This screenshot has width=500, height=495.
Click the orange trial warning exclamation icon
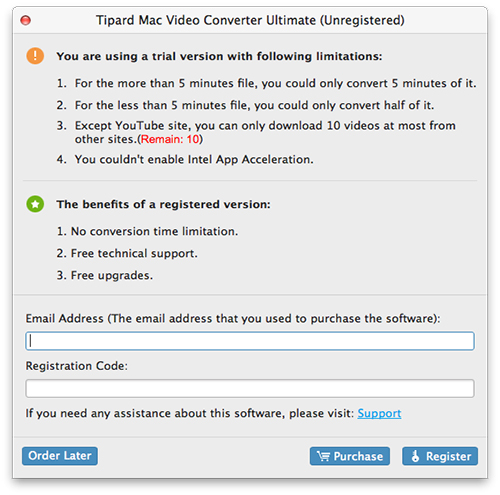pyautogui.click(x=35, y=55)
